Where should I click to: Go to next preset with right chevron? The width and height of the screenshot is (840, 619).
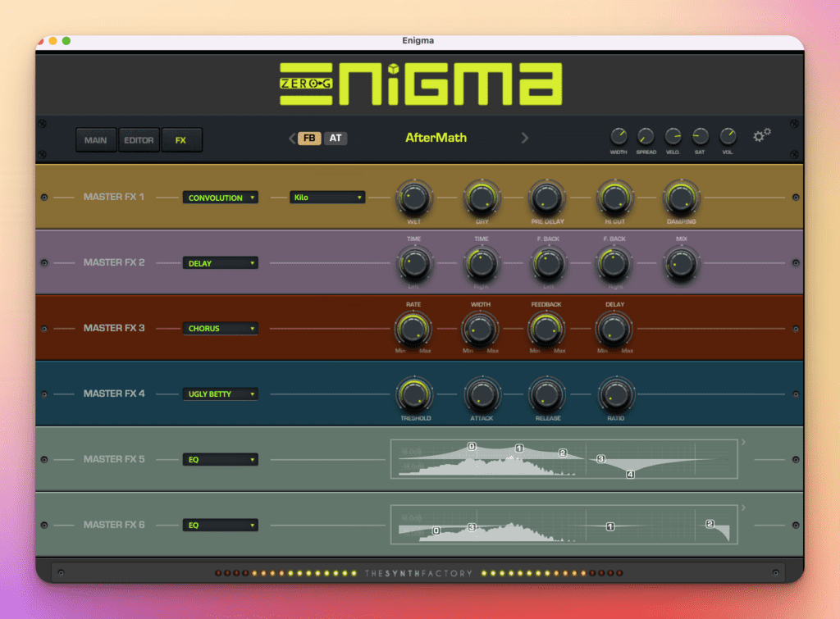(524, 139)
